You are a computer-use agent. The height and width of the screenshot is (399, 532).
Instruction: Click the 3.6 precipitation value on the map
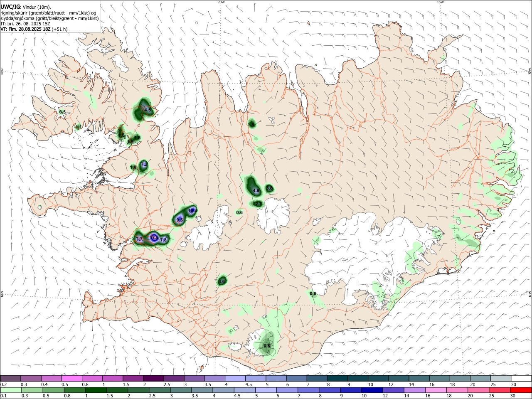tap(222, 281)
